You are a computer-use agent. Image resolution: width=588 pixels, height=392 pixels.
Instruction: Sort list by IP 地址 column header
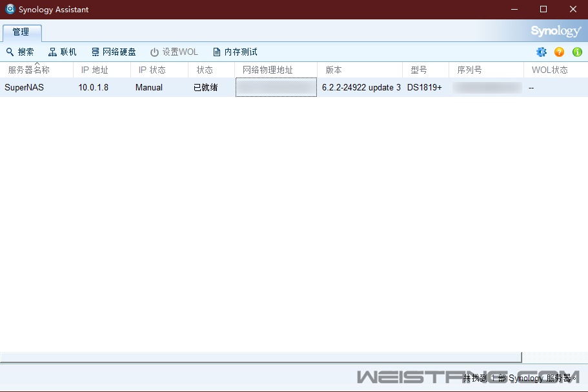pyautogui.click(x=94, y=70)
